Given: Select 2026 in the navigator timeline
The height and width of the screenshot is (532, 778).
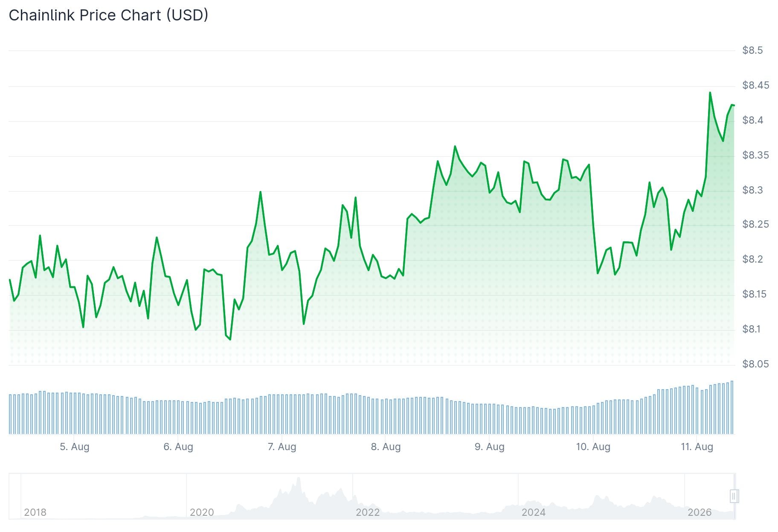Looking at the screenshot, I should [700, 512].
